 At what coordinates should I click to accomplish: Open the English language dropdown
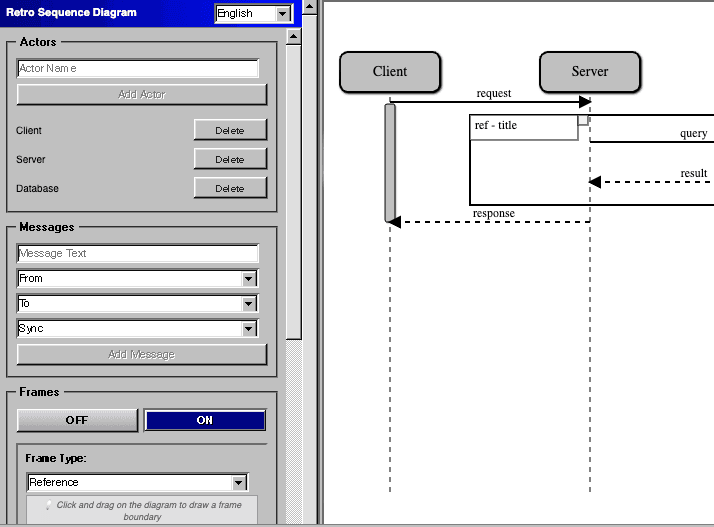point(254,13)
